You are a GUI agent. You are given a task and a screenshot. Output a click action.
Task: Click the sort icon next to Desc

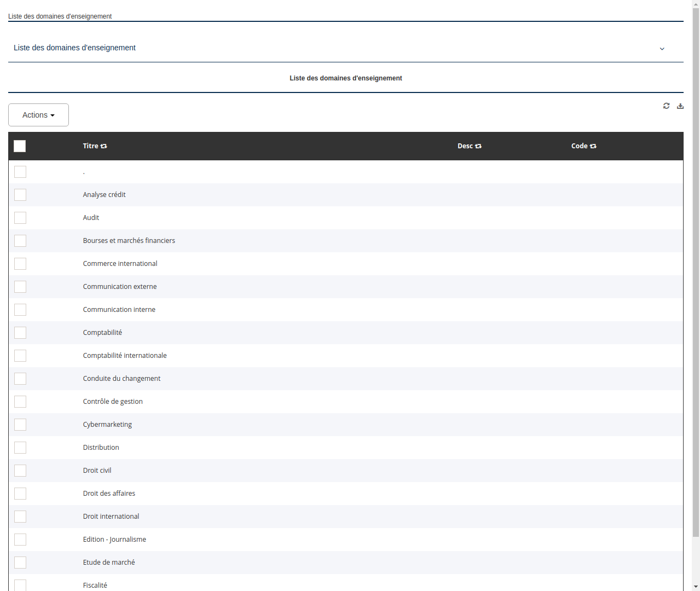click(x=479, y=146)
